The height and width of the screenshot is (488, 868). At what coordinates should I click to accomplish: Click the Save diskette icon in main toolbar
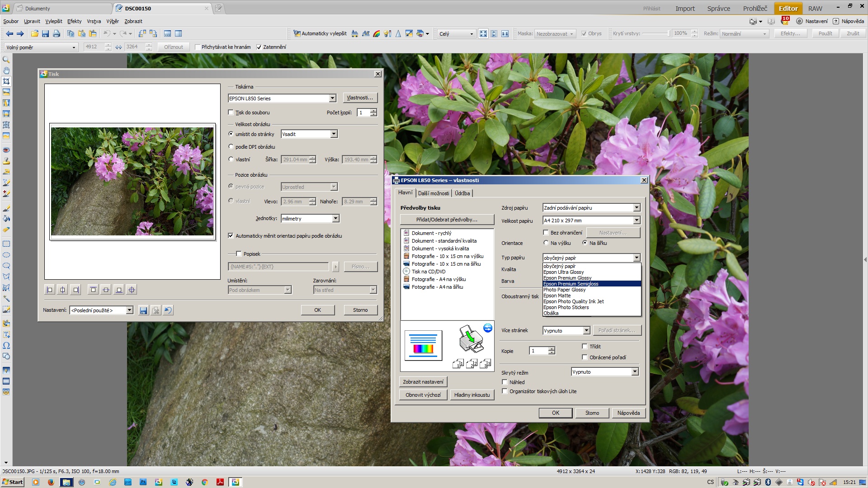45,33
